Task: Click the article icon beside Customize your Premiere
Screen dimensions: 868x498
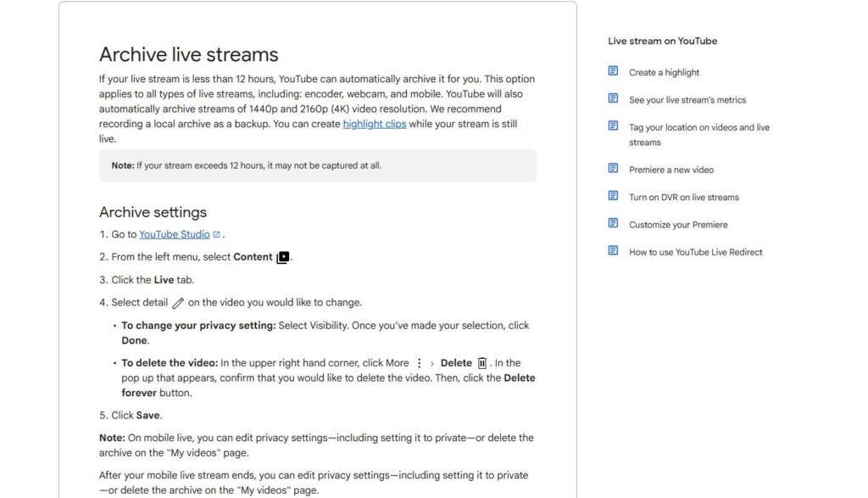Action: 613,223
